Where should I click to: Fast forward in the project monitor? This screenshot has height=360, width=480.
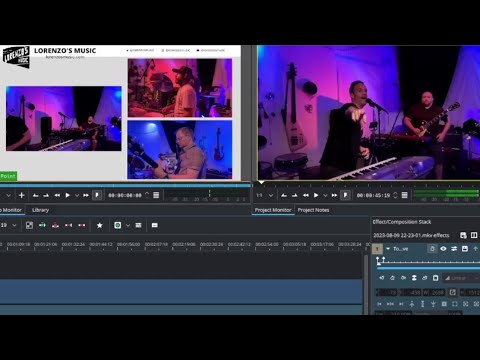(x=334, y=195)
